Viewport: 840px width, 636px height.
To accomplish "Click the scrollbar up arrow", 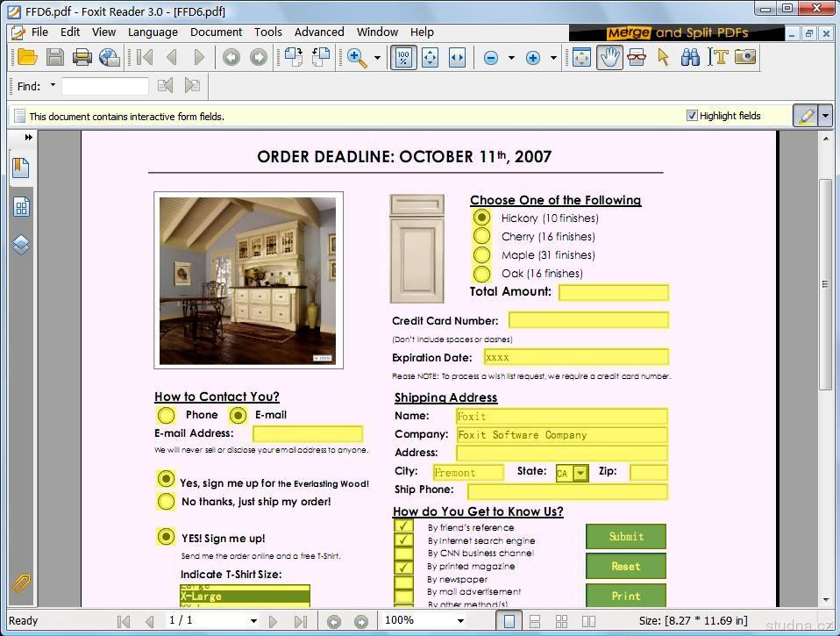I will tap(826, 138).
